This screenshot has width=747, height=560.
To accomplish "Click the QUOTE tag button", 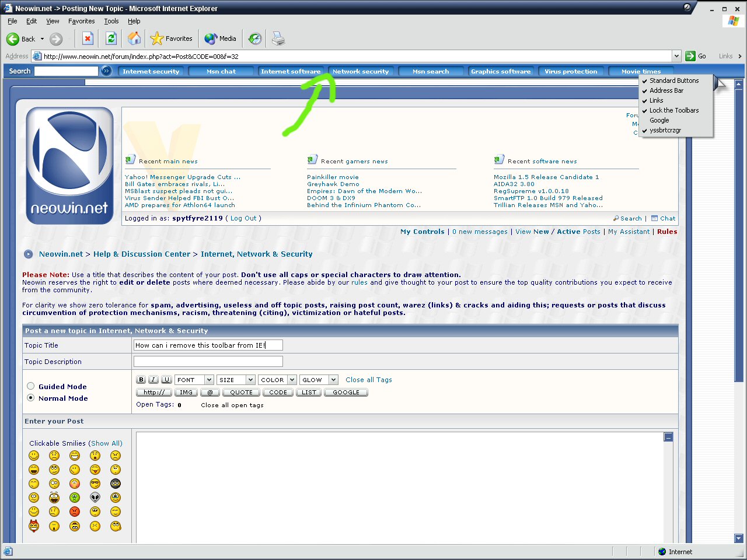I will coord(241,393).
